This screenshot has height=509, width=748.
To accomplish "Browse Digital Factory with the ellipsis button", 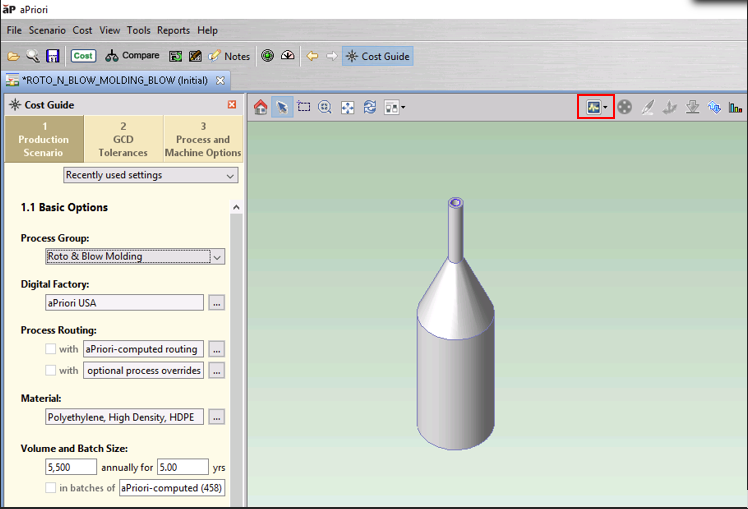I will coord(217,303).
